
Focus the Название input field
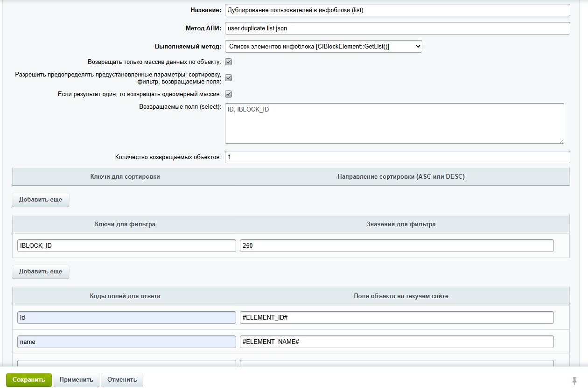[397, 10]
